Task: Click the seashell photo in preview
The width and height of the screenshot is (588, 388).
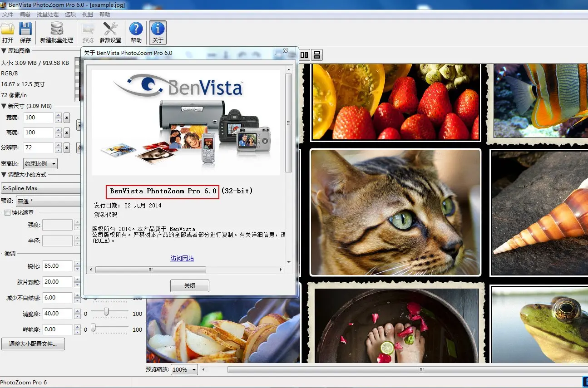Action: tap(540, 212)
